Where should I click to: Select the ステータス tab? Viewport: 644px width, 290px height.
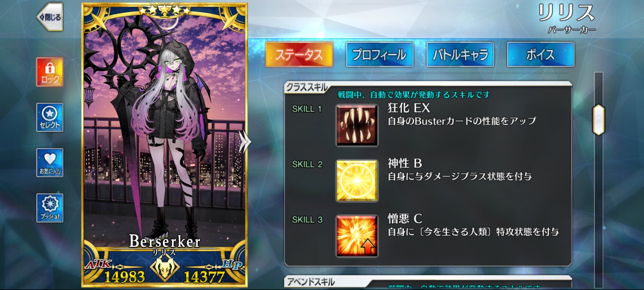coord(299,54)
